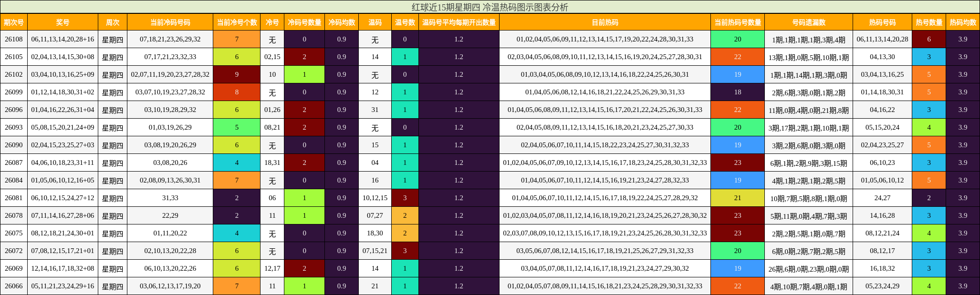Select warm code cell 07,15,21
980x295 pixels.
click(x=375, y=251)
